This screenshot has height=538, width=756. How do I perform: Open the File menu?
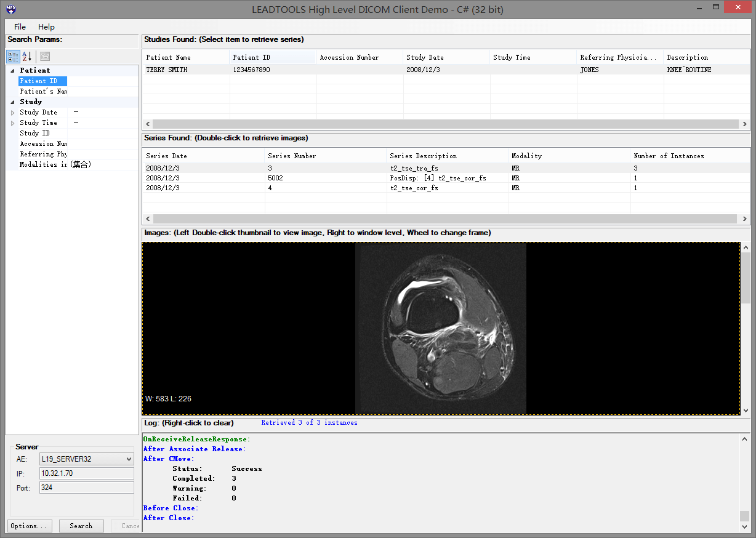point(20,27)
